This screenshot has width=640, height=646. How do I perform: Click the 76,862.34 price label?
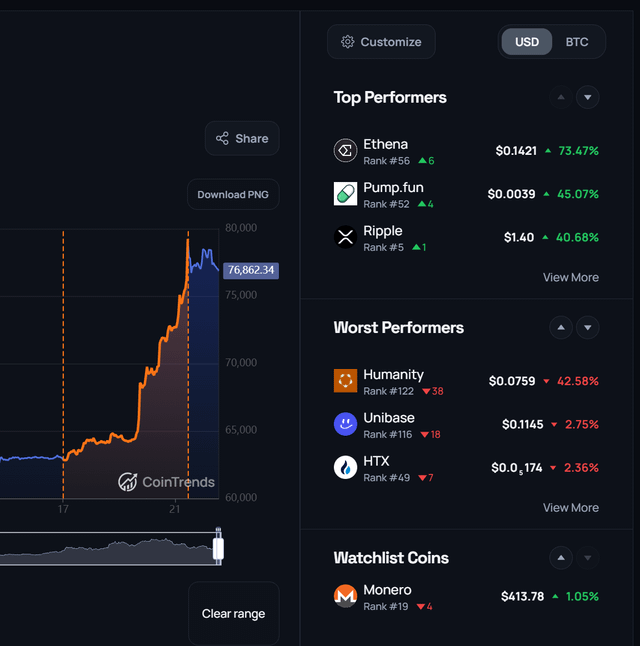(x=251, y=270)
